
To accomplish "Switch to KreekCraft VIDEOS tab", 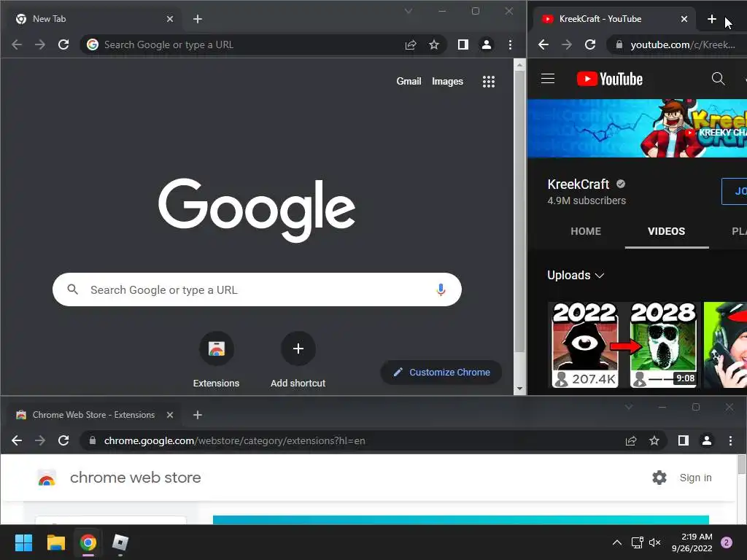I will [666, 231].
